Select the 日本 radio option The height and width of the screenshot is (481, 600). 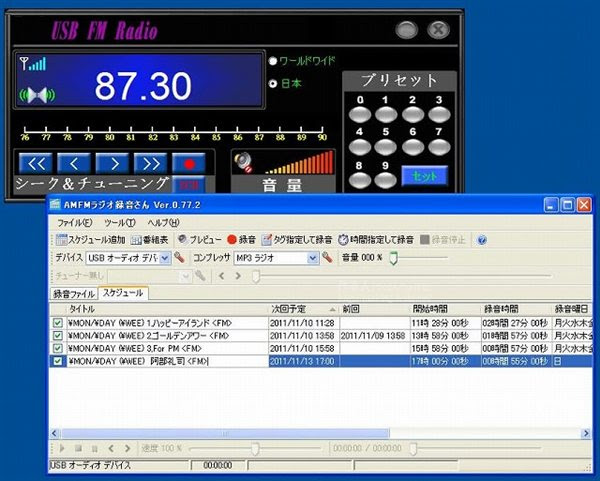pyautogui.click(x=273, y=83)
